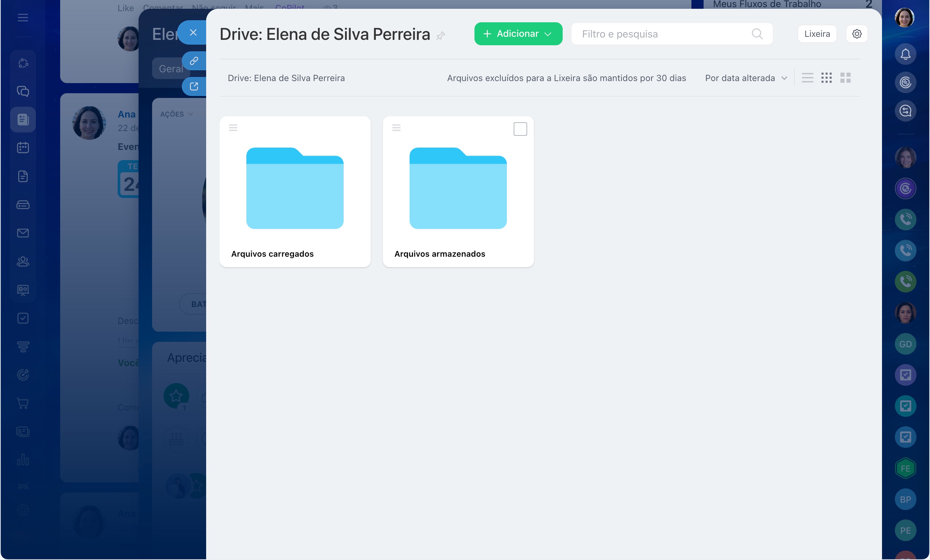Select Arquivos armazenados folder checkbox
930x560 pixels.
coord(520,129)
